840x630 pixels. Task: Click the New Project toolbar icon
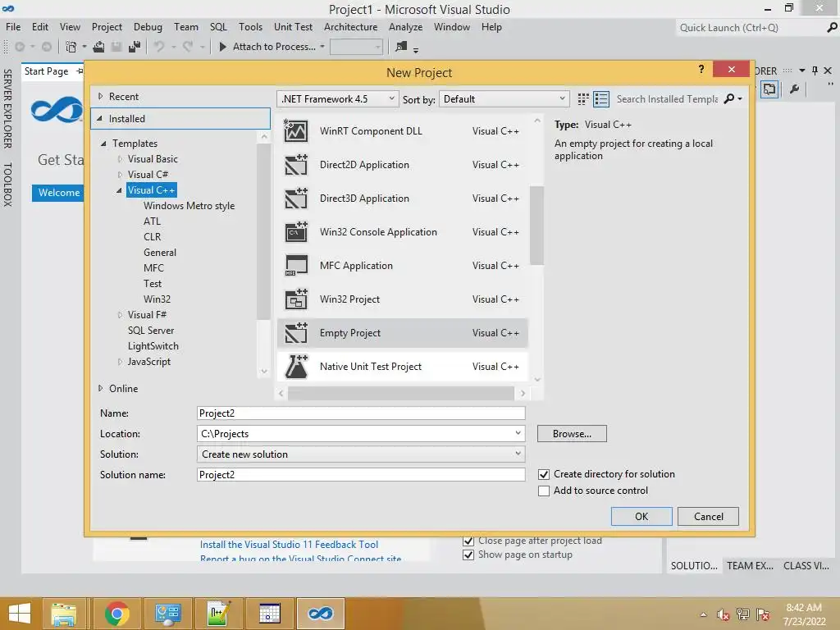tap(71, 47)
